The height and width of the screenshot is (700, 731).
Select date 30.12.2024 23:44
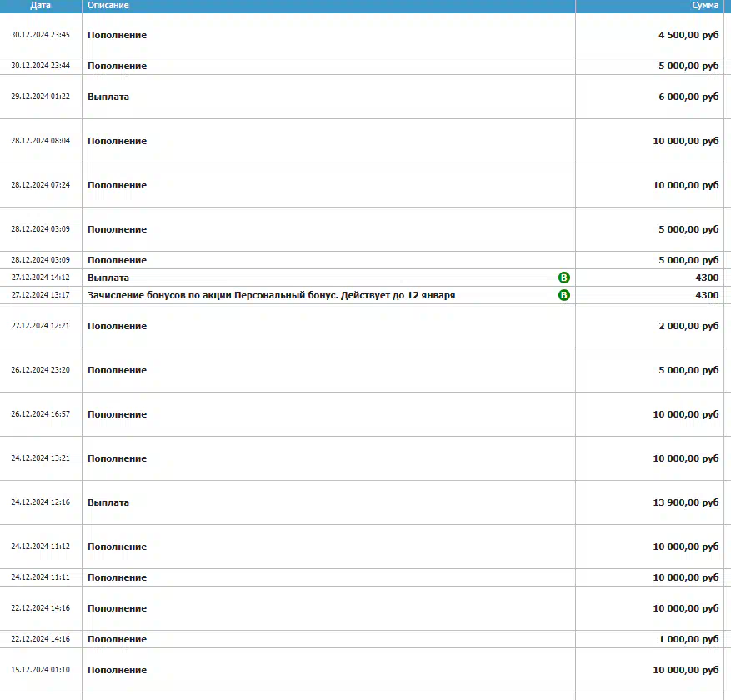tap(41, 66)
